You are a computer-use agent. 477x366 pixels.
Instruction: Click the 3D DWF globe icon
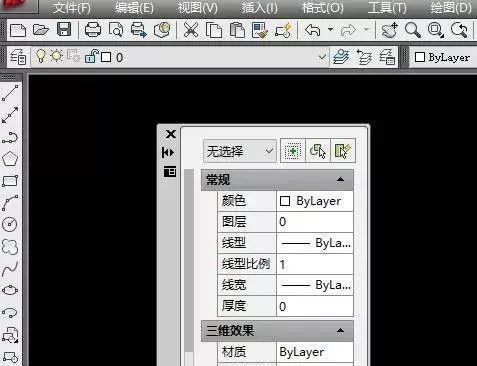162,30
